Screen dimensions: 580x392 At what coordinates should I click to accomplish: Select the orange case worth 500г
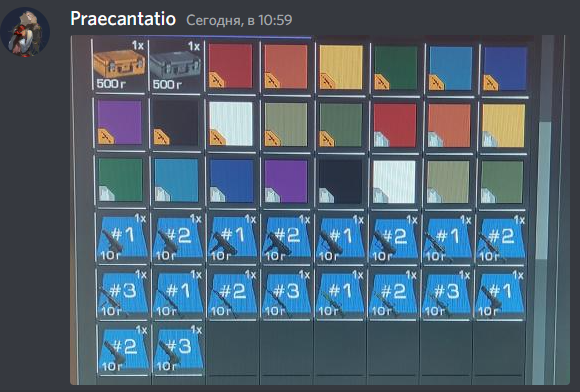tap(119, 65)
